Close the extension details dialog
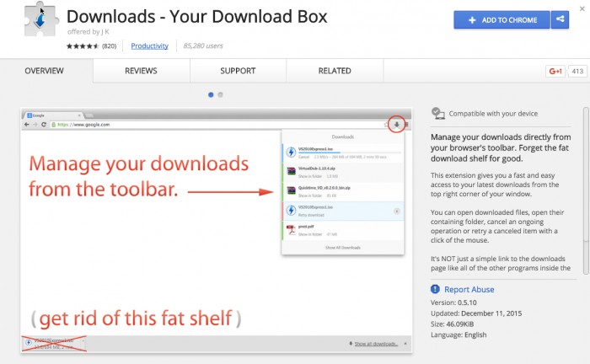The width and height of the screenshot is (590, 364). click(x=582, y=8)
